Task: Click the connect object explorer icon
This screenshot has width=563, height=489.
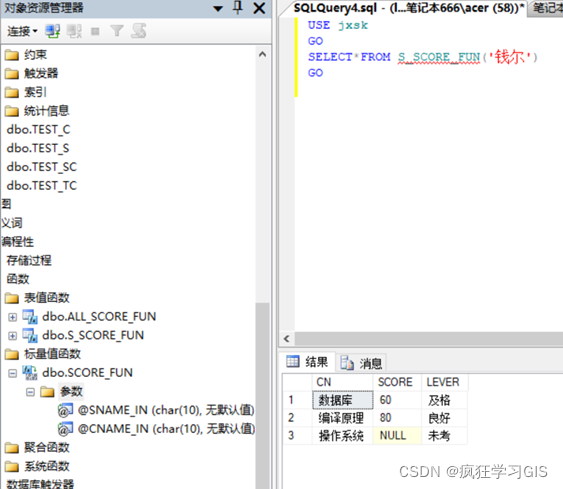Action: coord(52,31)
